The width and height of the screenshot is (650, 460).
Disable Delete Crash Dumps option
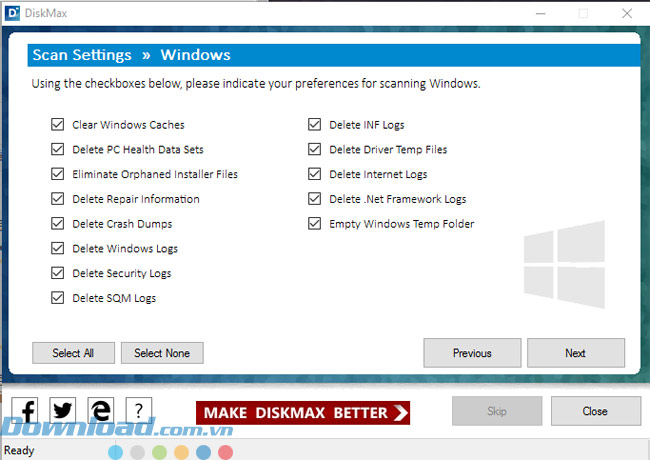click(58, 224)
